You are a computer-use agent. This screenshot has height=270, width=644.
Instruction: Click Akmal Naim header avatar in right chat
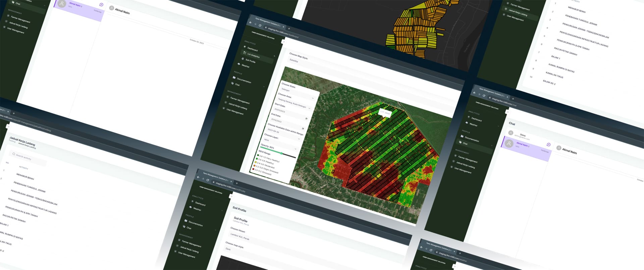click(559, 148)
